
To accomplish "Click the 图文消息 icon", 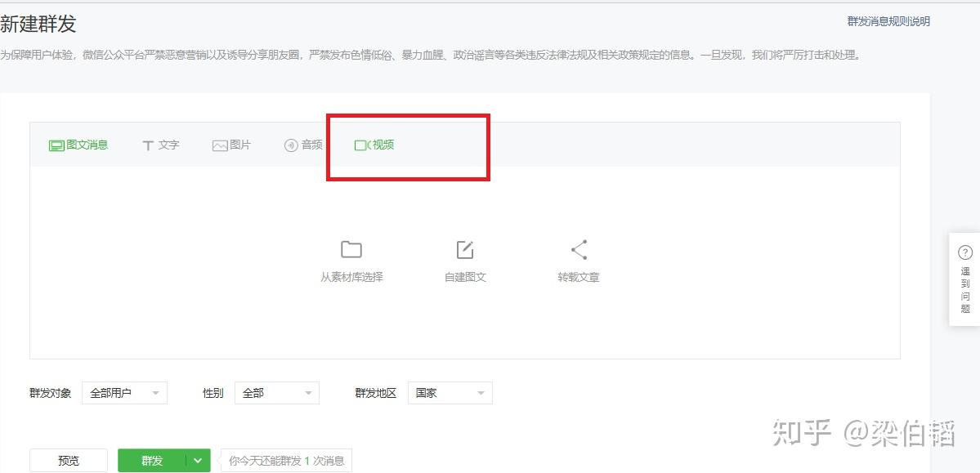I will tap(56, 145).
